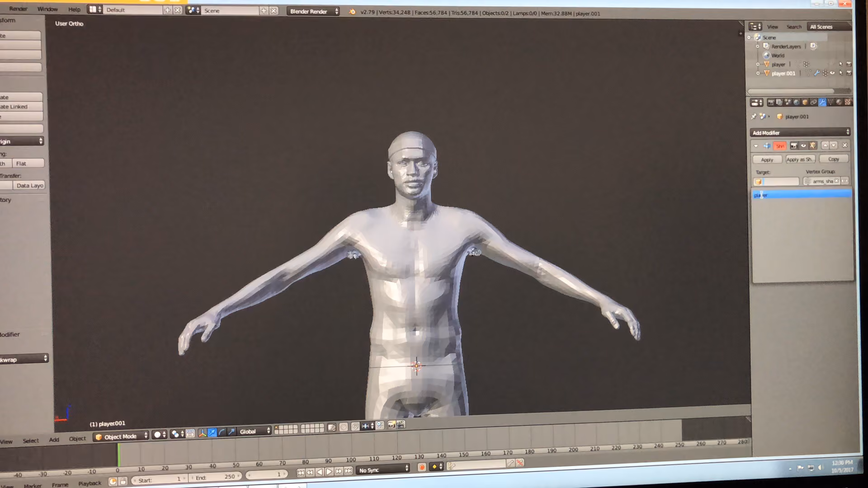Open the Constraints chain-link tab

coord(814,103)
